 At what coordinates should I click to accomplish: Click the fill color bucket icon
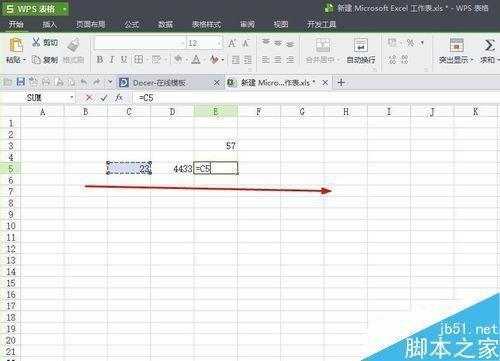pyautogui.click(x=178, y=59)
